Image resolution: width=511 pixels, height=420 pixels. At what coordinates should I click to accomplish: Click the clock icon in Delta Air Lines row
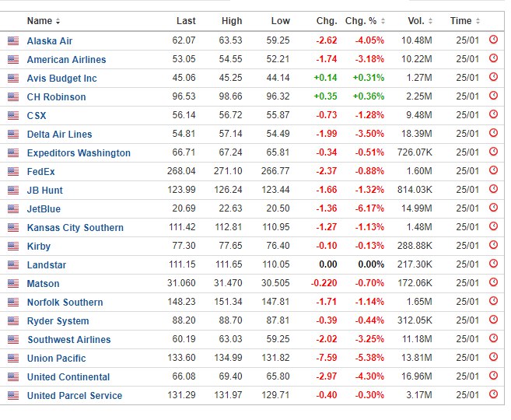[493, 133]
